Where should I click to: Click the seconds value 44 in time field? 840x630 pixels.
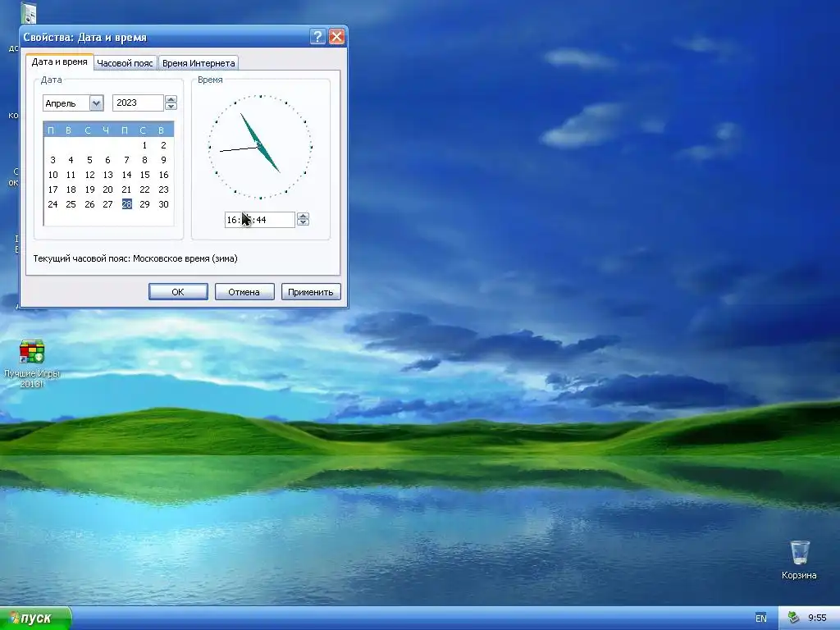pos(261,220)
